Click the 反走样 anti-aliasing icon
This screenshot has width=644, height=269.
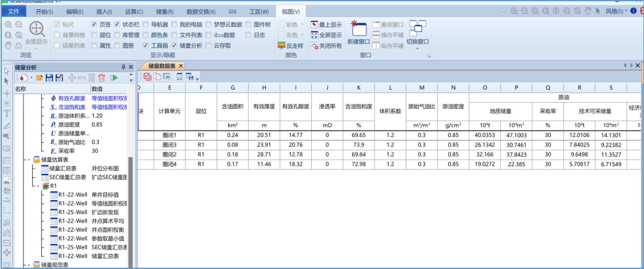[281, 46]
